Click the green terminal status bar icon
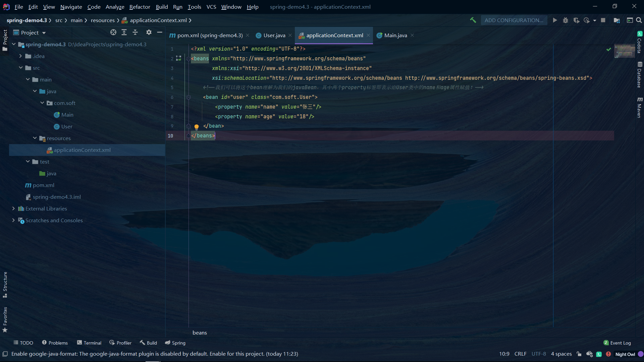The image size is (644, 362). click(599, 354)
